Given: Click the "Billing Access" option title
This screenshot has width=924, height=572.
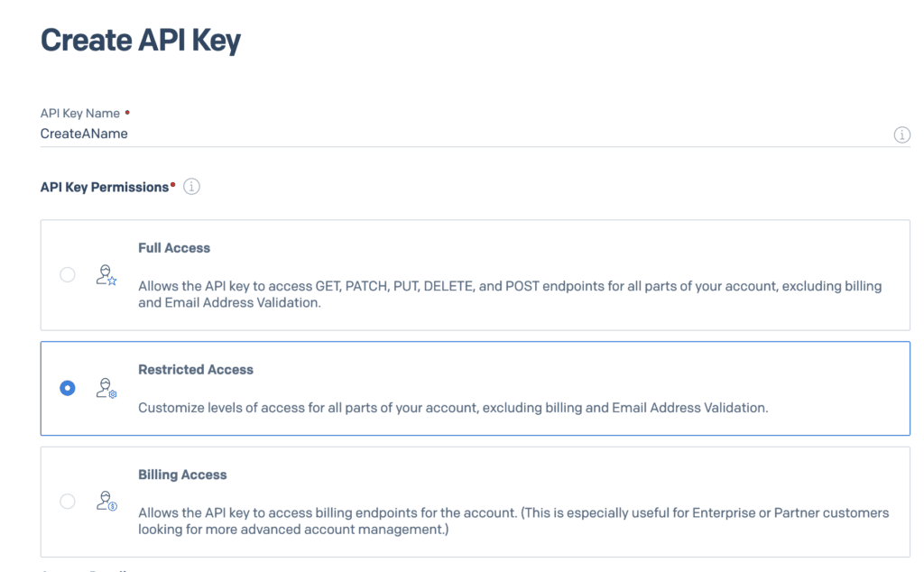Looking at the screenshot, I should pyautogui.click(x=182, y=475).
